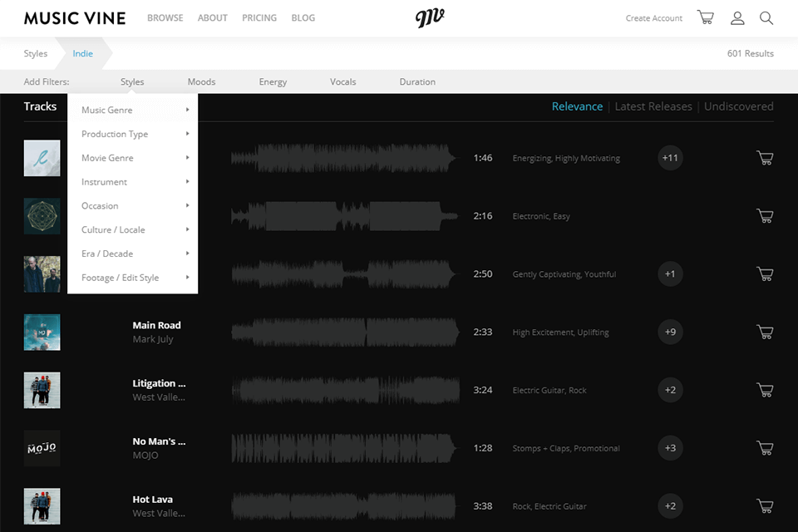This screenshot has width=798, height=532.
Task: Add the 2:50 track to cart
Action: 765,273
